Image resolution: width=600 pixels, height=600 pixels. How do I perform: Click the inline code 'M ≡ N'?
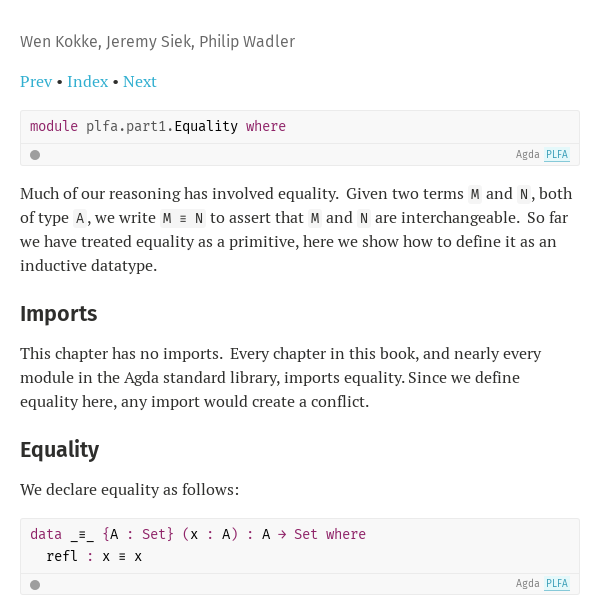point(183,218)
